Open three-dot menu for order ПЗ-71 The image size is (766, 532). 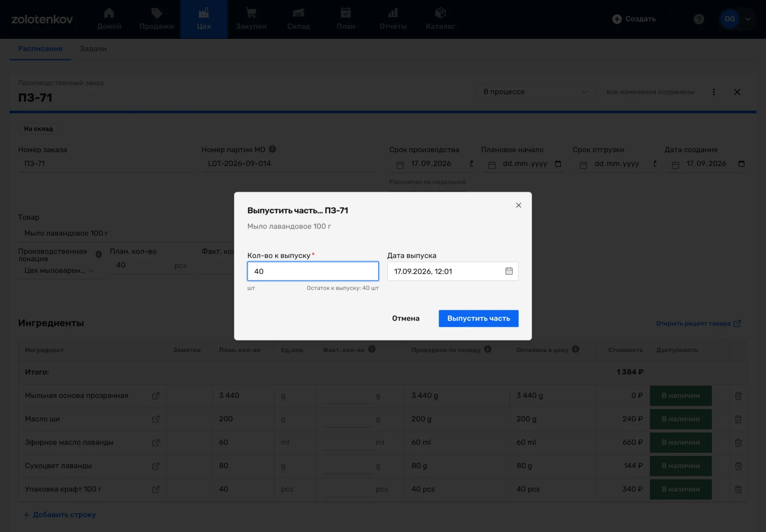(x=714, y=92)
